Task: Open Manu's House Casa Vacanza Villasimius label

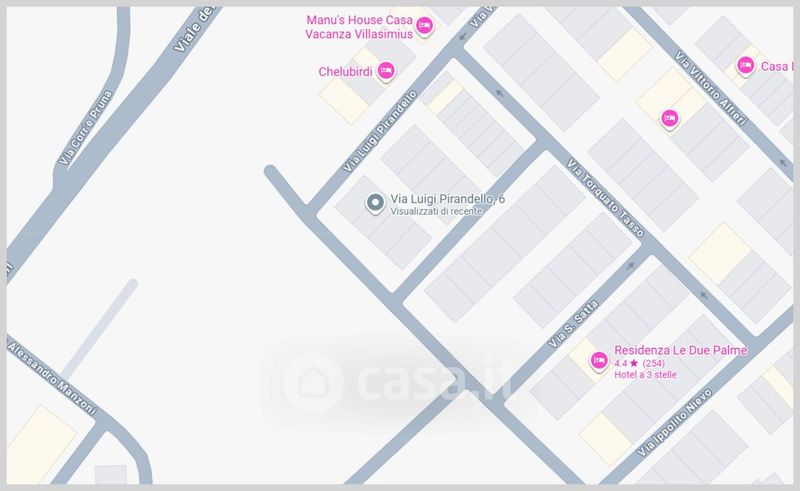Action: pyautogui.click(x=359, y=27)
